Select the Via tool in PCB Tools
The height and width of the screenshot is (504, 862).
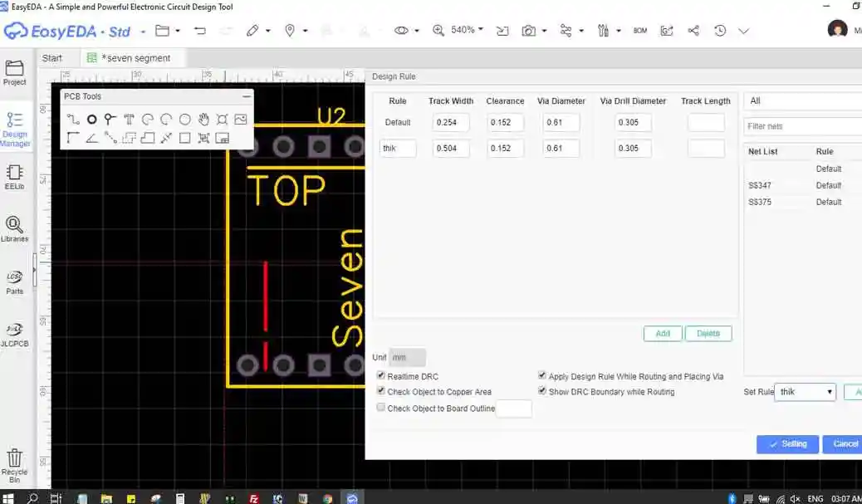click(110, 119)
